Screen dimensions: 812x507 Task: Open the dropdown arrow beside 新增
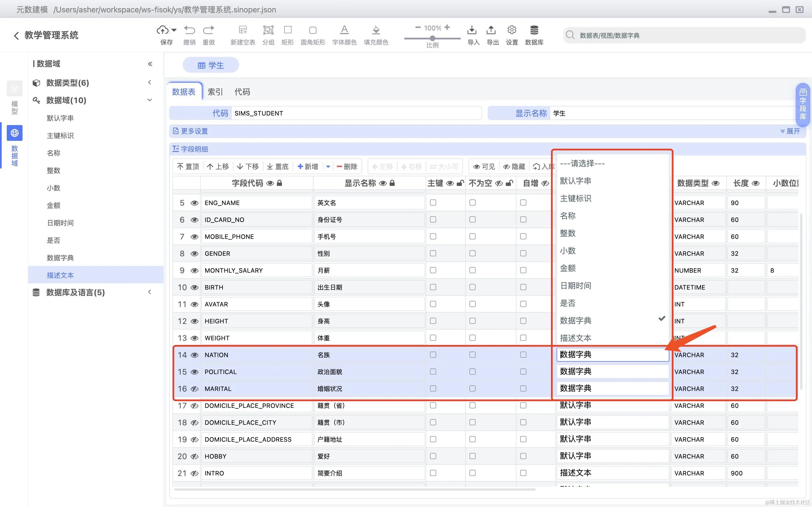coord(328,167)
